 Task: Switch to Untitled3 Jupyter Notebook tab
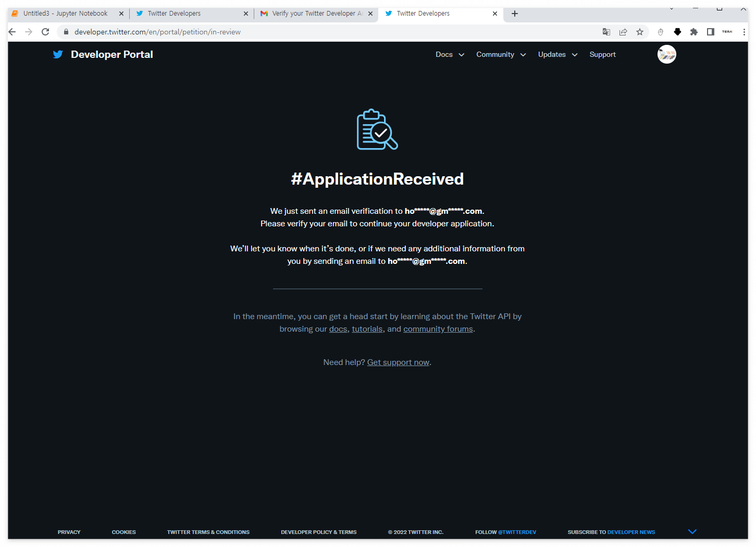pos(65,14)
